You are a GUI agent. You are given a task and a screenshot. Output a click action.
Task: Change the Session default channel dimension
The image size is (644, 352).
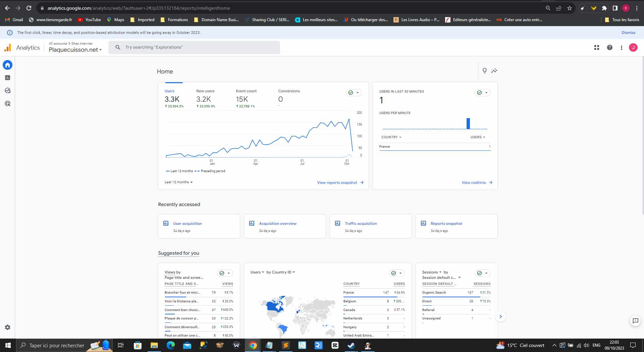pos(441,278)
